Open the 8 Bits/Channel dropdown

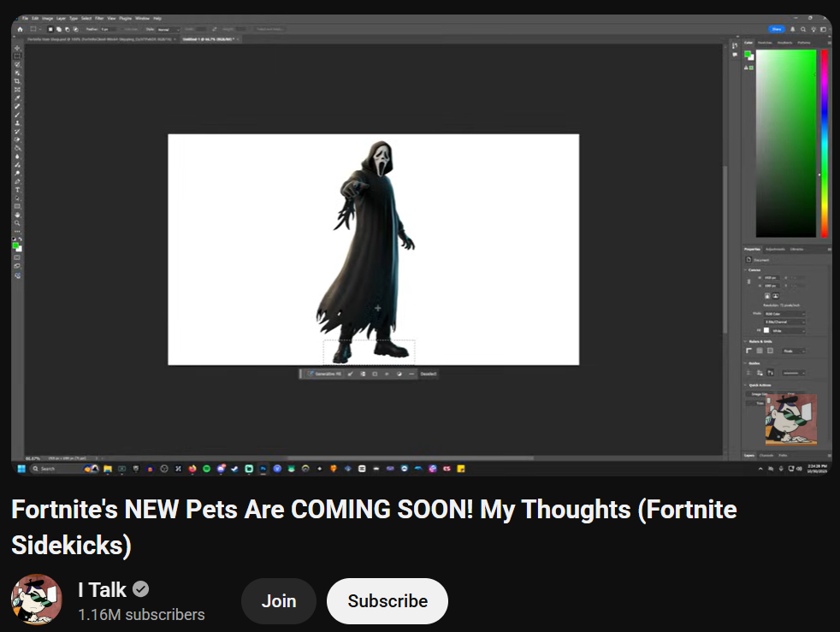[784, 322]
